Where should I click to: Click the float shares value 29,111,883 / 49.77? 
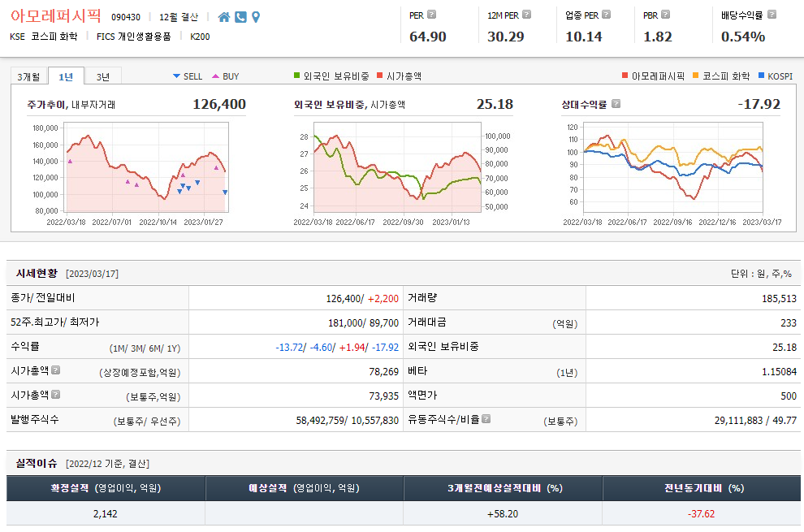(755, 420)
